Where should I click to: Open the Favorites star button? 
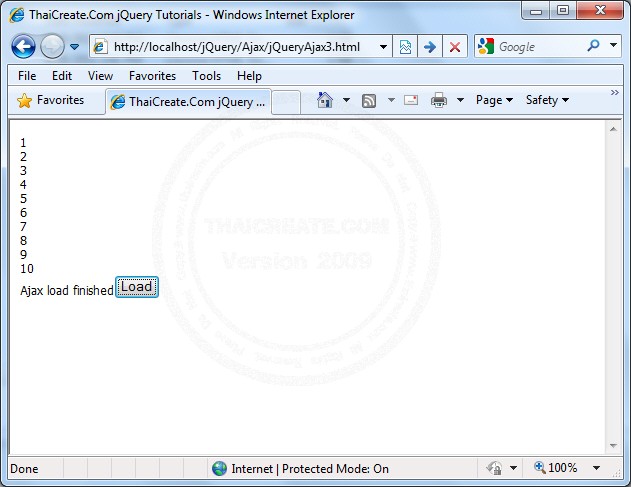(x=51, y=100)
